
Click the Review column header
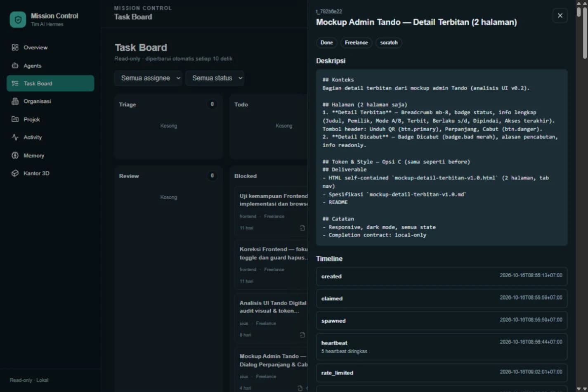129,176
